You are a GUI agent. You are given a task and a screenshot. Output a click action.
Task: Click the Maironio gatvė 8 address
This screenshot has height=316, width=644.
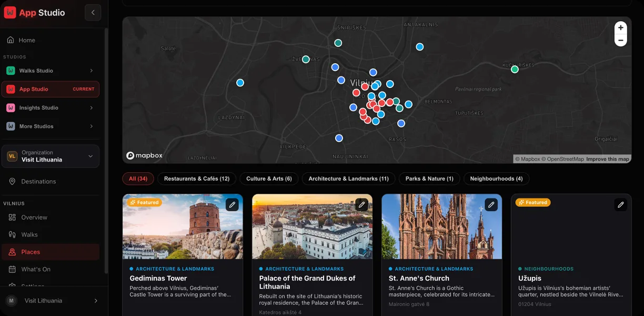[x=409, y=304]
